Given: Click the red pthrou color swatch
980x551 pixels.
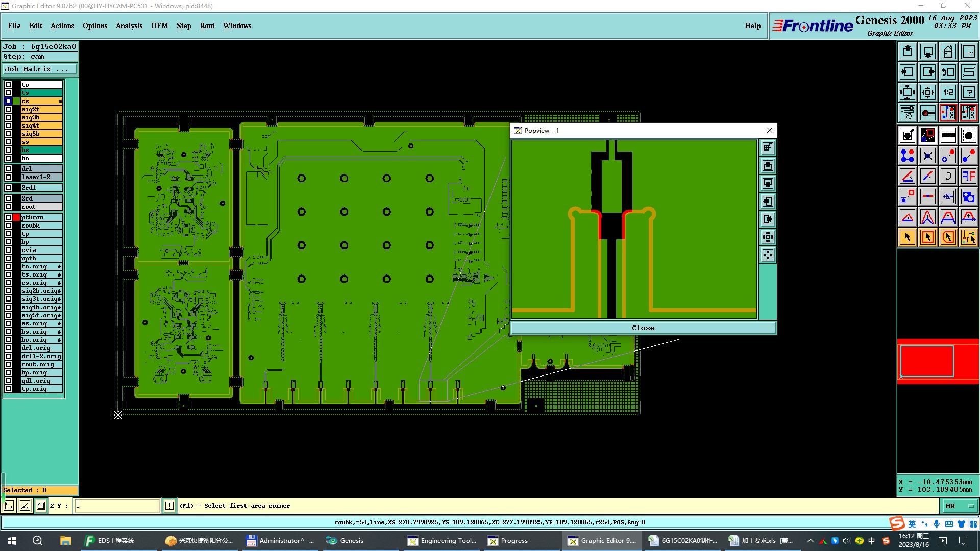Looking at the screenshot, I should coord(16,217).
